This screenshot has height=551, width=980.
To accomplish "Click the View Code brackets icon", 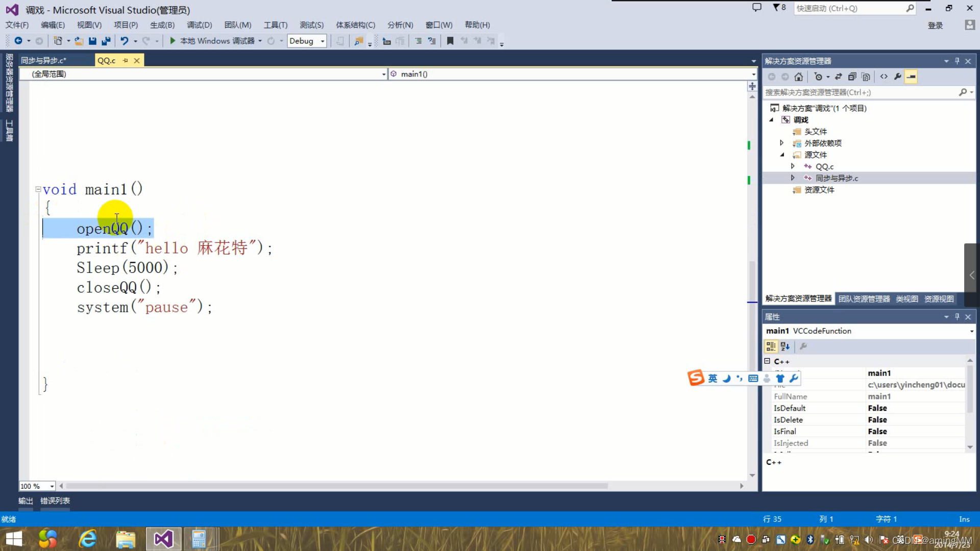I will tap(884, 77).
